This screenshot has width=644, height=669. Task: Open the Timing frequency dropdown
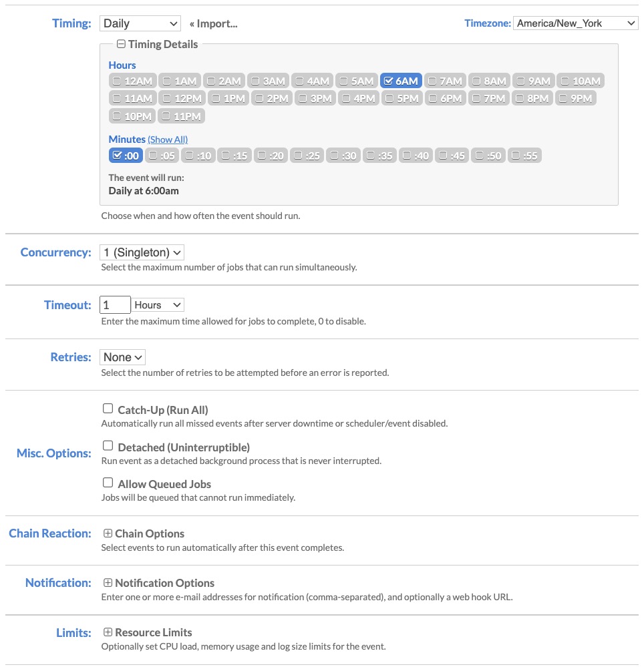point(140,23)
